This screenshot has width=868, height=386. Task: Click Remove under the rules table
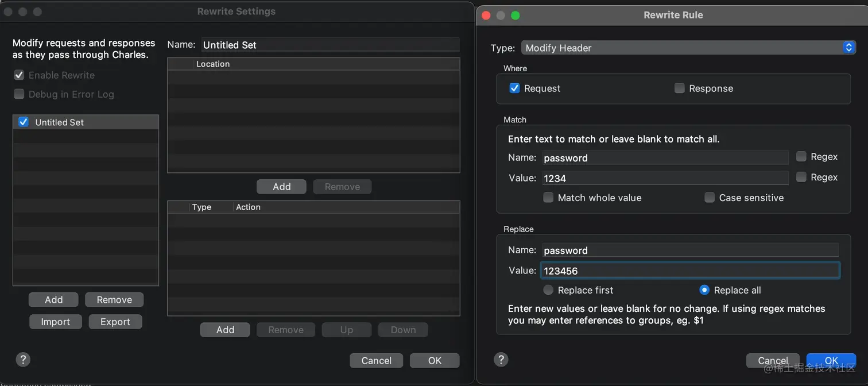(286, 330)
